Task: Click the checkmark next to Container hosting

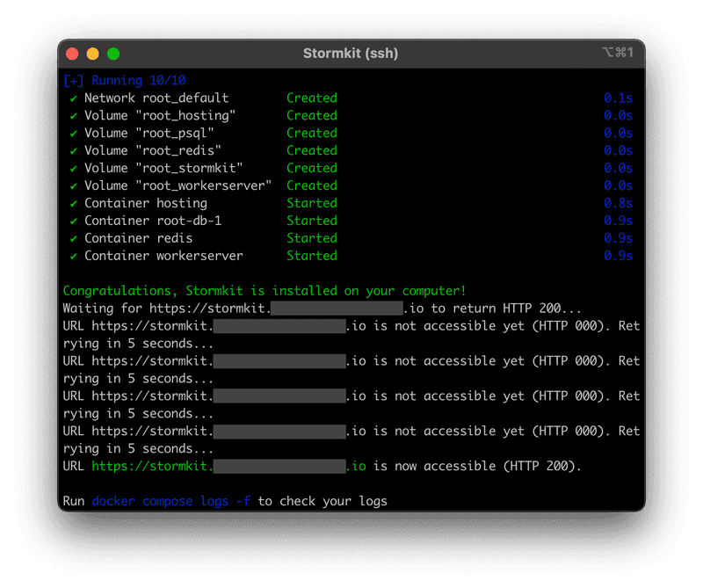Action: pyautogui.click(x=74, y=204)
